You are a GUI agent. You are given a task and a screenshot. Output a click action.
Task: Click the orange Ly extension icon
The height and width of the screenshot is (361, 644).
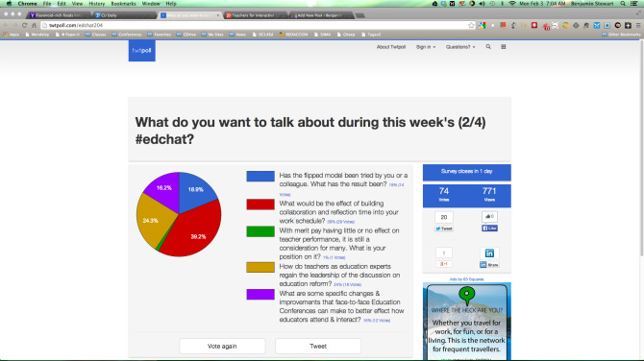(524, 25)
